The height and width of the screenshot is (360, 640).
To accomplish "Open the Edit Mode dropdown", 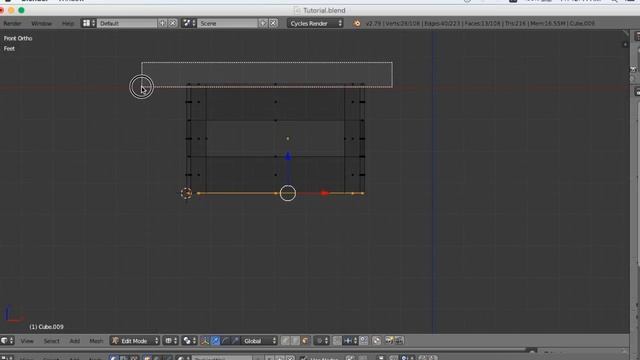I will point(135,341).
